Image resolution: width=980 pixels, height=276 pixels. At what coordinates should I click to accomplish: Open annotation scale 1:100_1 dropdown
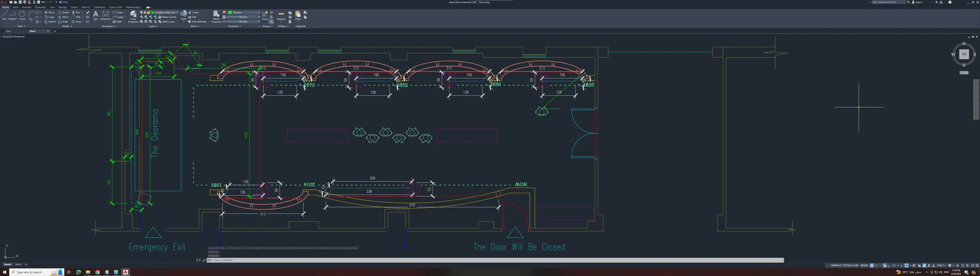click(x=942, y=265)
